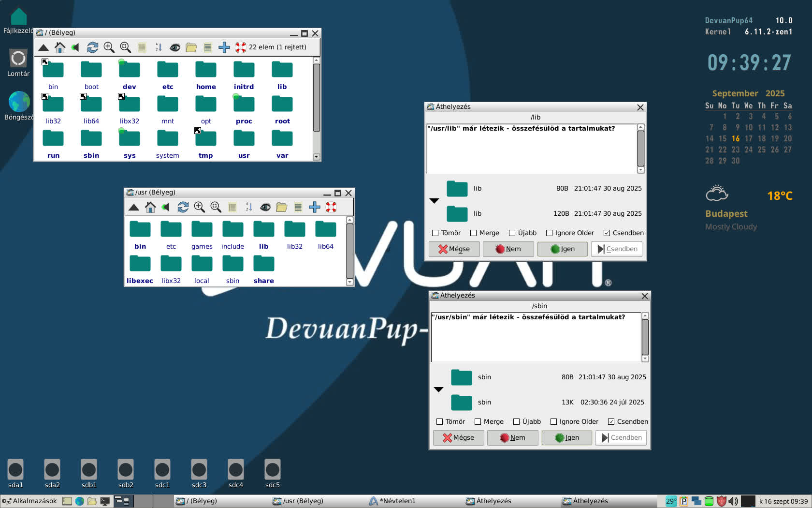Click Igen button in /lib dialog
The image size is (812, 508).
pos(562,249)
